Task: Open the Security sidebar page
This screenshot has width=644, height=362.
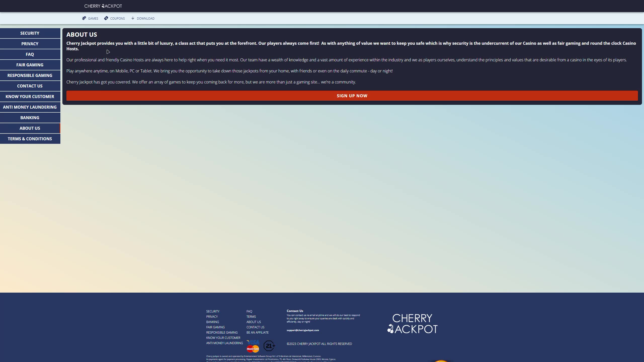Action: pos(30,33)
